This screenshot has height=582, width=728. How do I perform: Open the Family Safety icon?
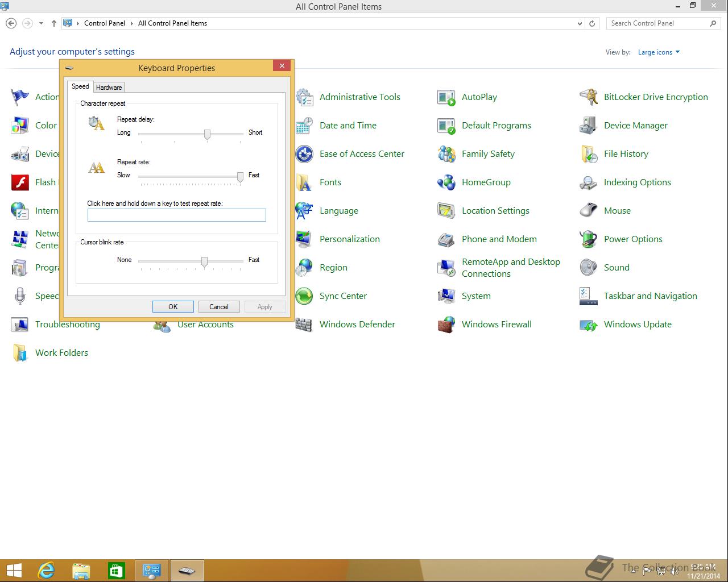446,154
